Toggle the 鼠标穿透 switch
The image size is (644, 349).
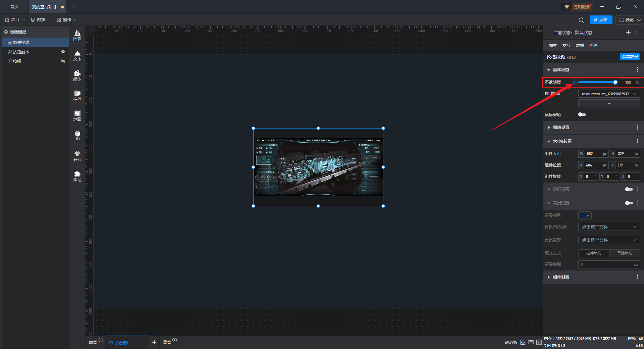coord(582,115)
